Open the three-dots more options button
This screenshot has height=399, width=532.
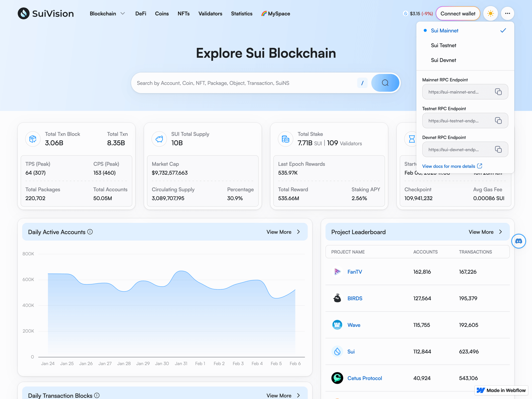click(x=507, y=13)
